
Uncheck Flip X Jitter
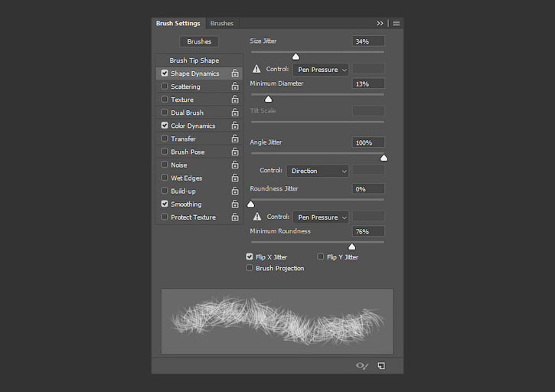(x=250, y=256)
